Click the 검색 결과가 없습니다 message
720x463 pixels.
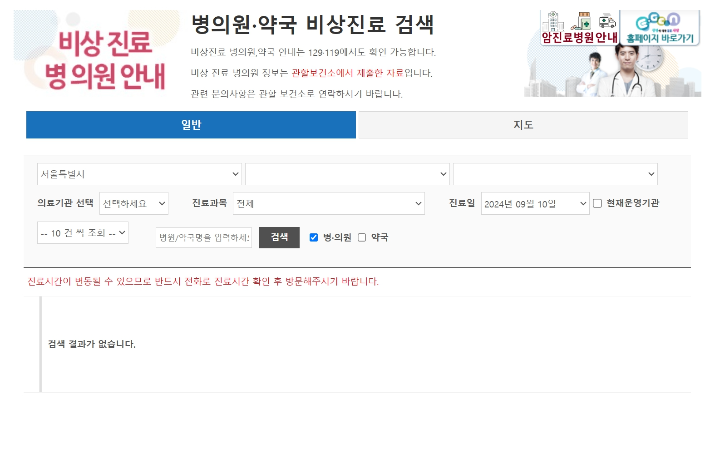coord(92,344)
